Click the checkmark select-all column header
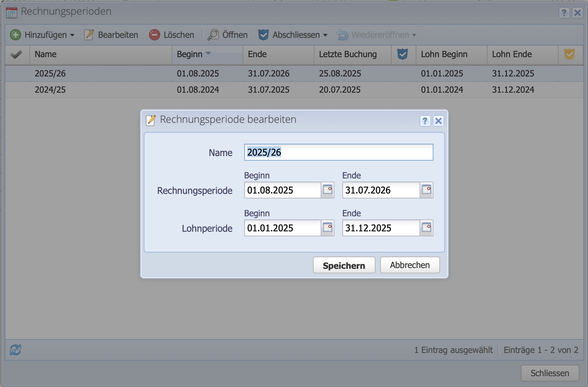This screenshot has width=588, height=387. point(16,54)
